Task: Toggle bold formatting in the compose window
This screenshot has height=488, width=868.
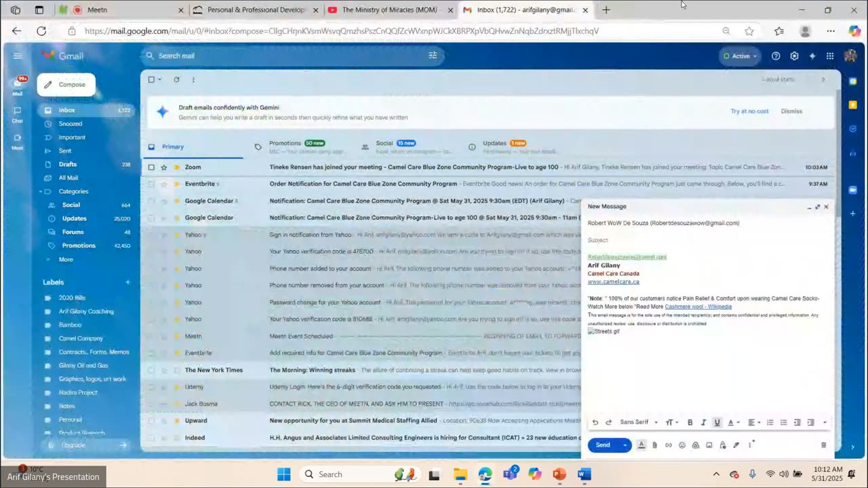Action: coord(690,422)
